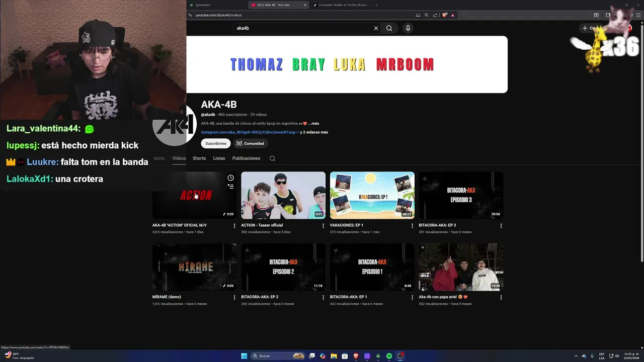
Task: Open Brave browser from taskbar
Action: pos(356,356)
